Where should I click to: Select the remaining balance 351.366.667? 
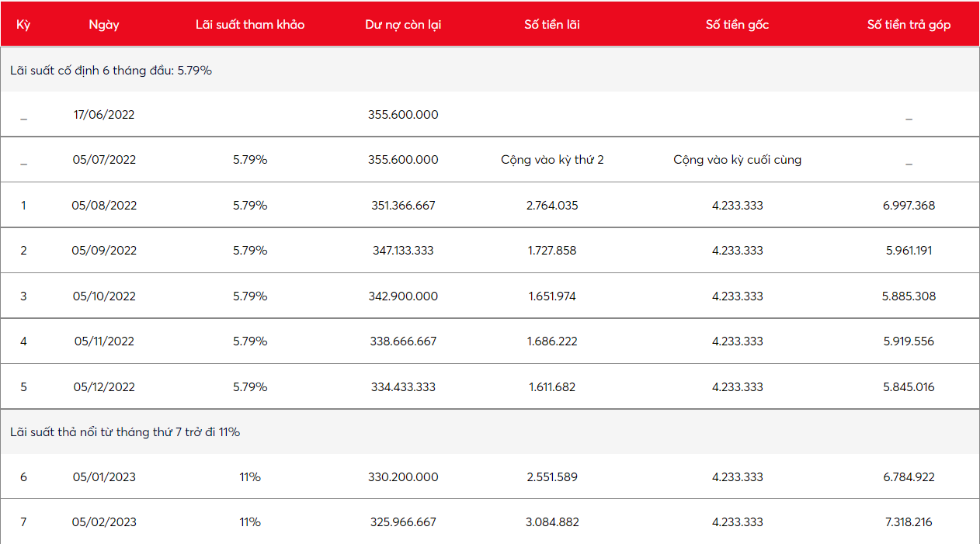(403, 206)
